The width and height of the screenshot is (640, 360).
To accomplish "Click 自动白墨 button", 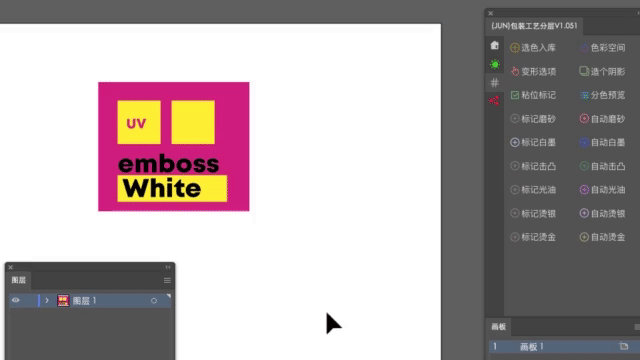I will tap(602, 142).
